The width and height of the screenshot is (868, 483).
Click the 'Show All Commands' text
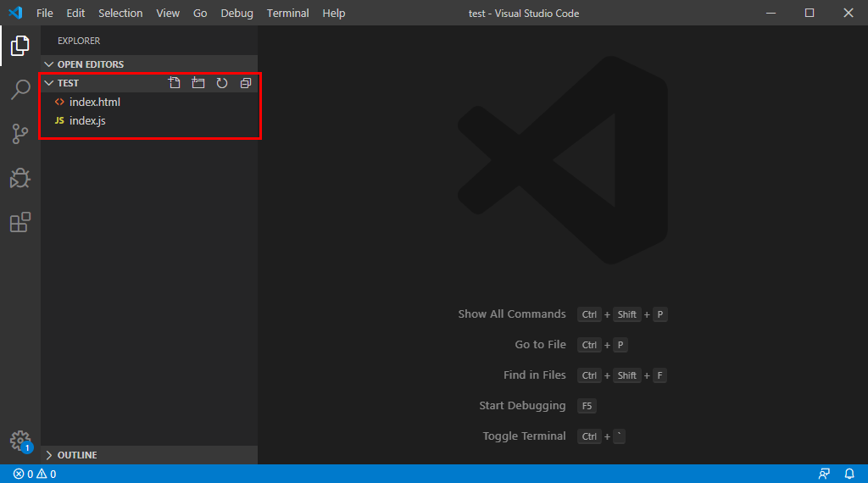[512, 314]
